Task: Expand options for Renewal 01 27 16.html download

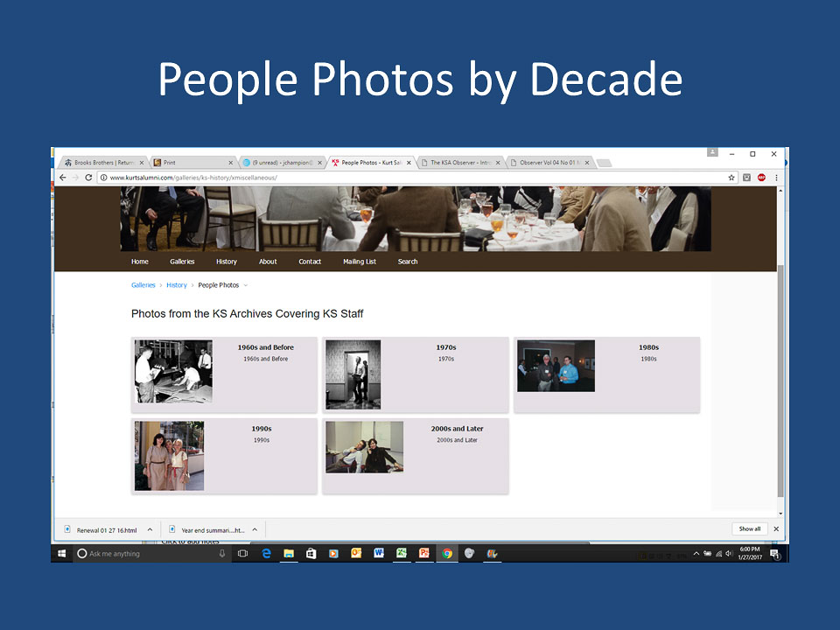Action: click(150, 529)
